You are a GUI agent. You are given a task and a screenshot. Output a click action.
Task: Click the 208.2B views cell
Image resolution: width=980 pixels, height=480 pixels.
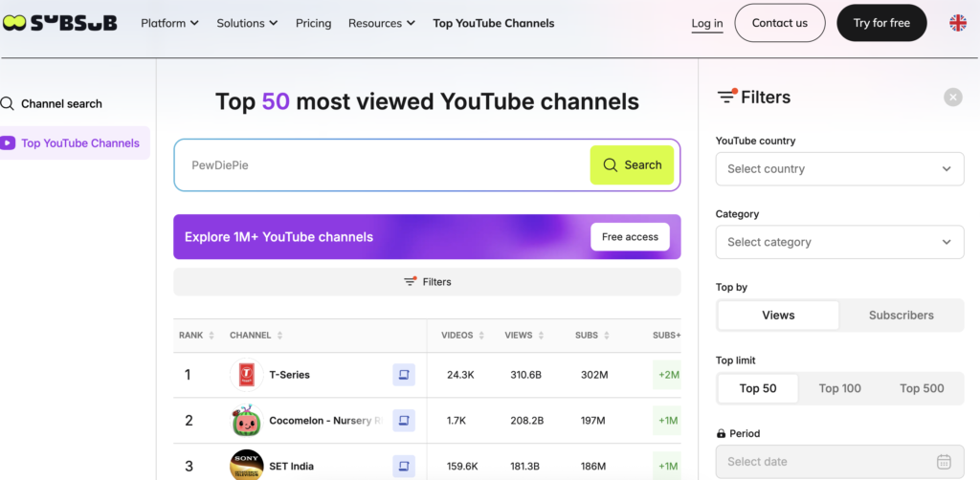point(525,421)
